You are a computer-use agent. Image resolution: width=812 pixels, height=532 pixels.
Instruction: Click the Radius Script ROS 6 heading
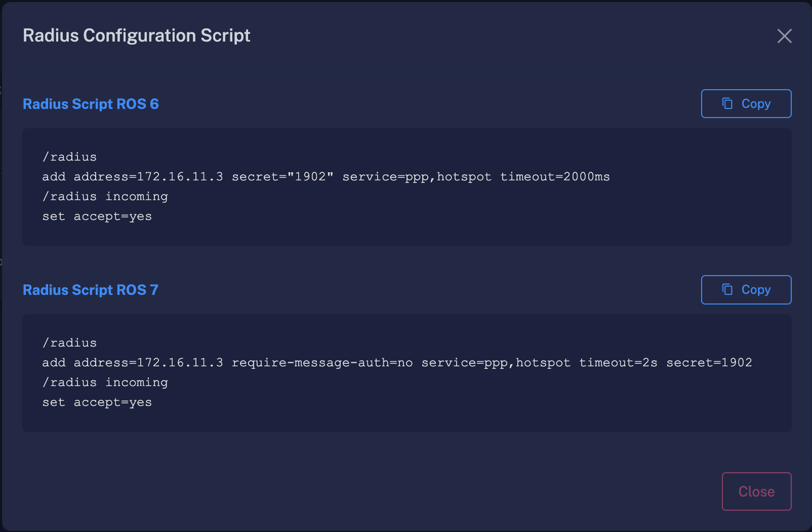pos(91,104)
